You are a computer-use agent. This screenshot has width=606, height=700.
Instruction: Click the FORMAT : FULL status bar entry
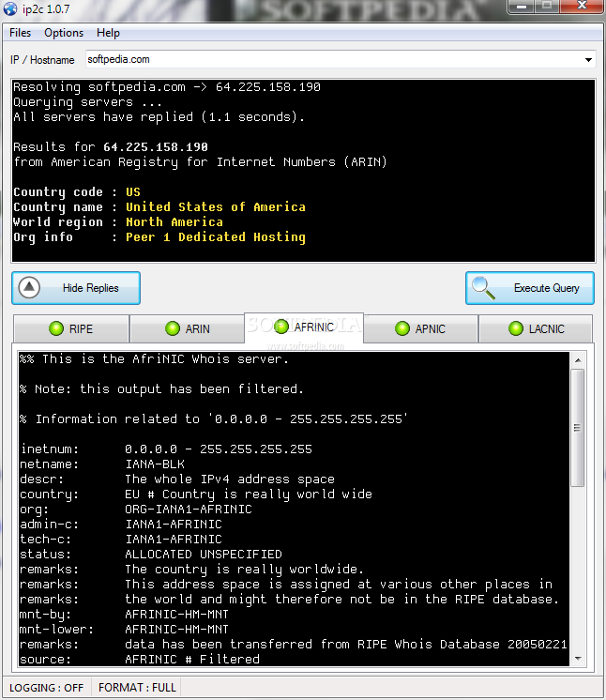[x=138, y=688]
